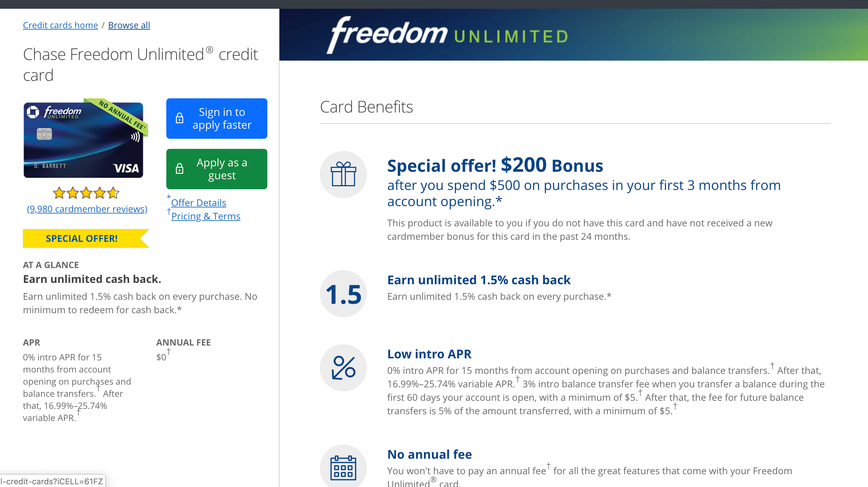Click the contactless payment symbol on the card
The width and height of the screenshot is (868, 487).
(135, 137)
